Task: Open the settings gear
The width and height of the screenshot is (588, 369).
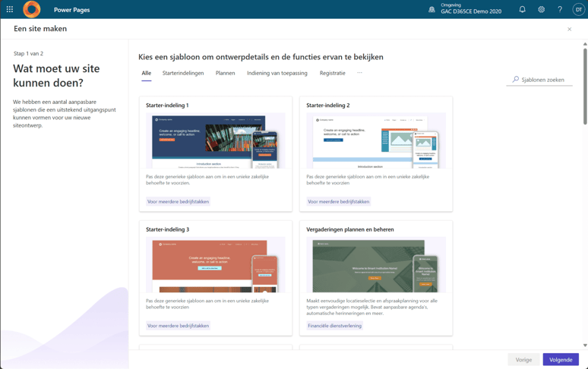Action: [541, 9]
